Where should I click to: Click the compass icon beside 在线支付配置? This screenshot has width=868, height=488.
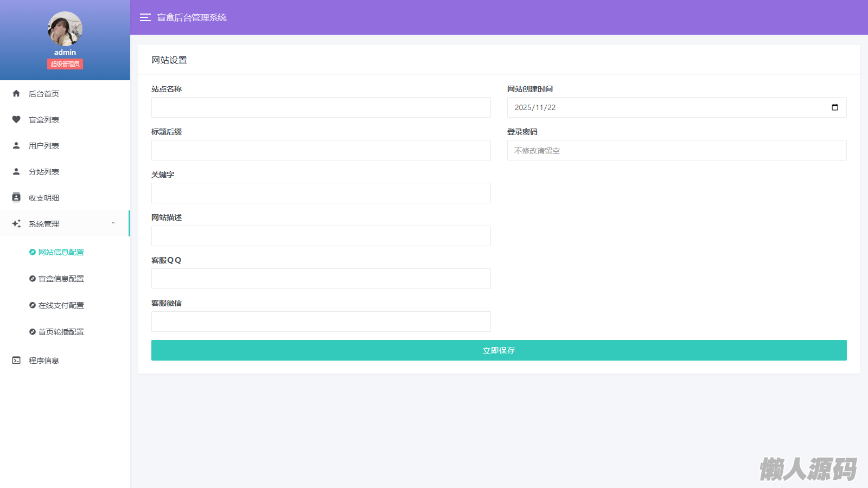pos(33,305)
